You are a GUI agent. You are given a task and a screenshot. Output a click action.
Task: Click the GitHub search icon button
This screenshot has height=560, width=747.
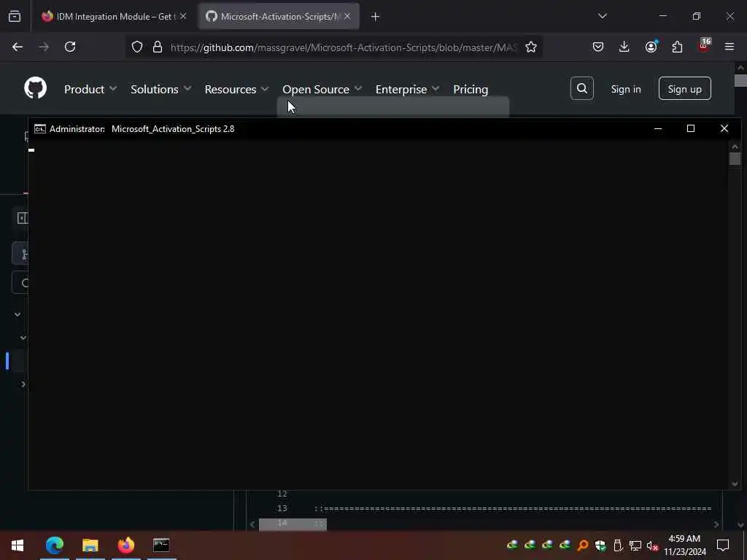(581, 88)
